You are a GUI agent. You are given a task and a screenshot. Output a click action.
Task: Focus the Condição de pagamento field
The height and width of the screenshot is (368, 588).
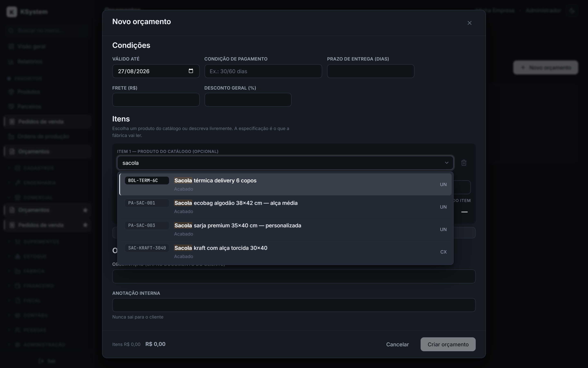tap(263, 71)
